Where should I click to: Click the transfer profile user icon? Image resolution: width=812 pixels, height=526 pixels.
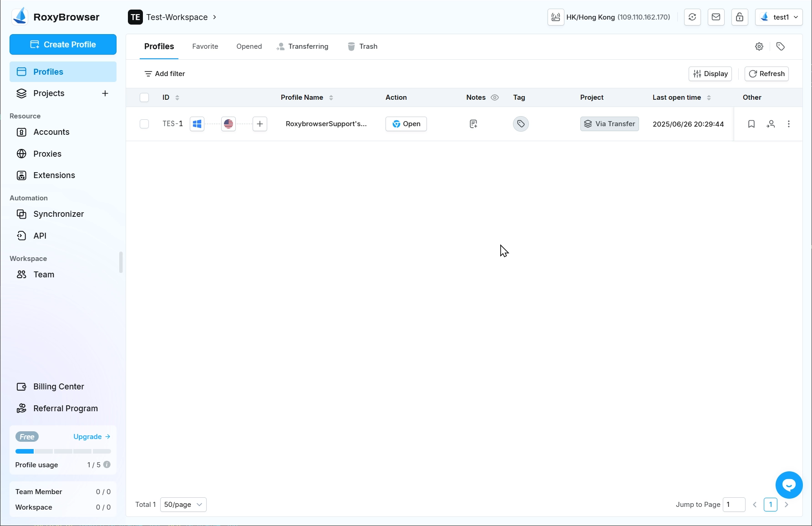point(771,124)
